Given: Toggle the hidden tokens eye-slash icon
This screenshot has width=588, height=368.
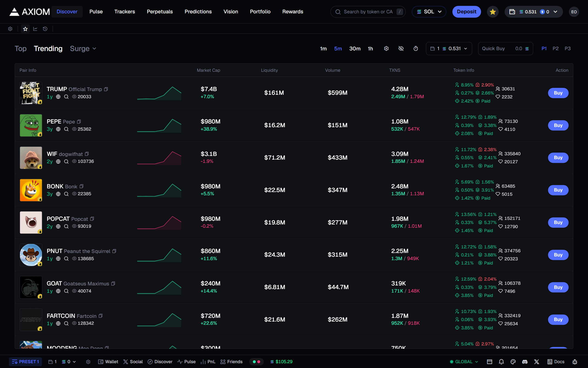Looking at the screenshot, I should pos(401,49).
